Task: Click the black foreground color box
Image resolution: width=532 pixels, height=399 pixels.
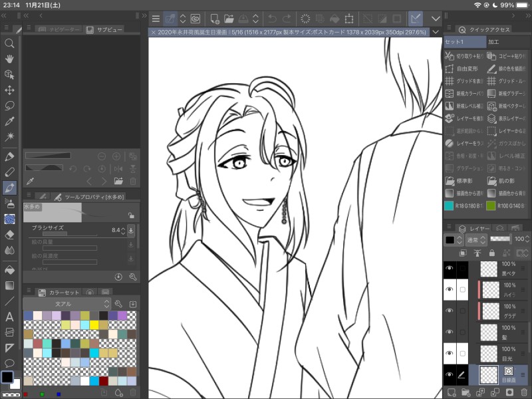Action: tap(7, 377)
